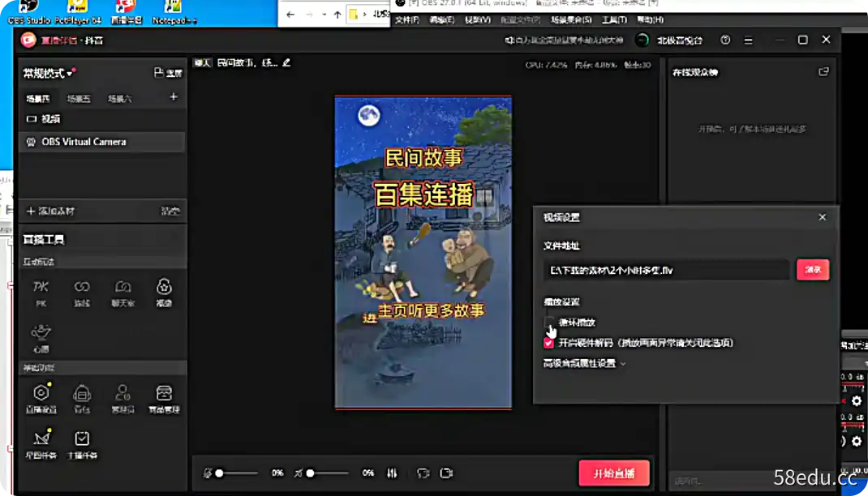This screenshot has height=496, width=868.
Task: Click 清空 to clear sources
Action: [x=170, y=212]
